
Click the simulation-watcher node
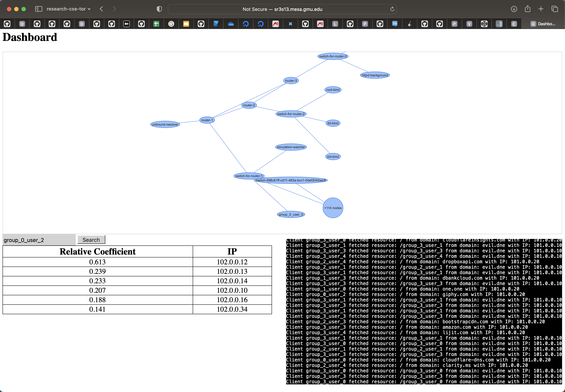click(291, 147)
